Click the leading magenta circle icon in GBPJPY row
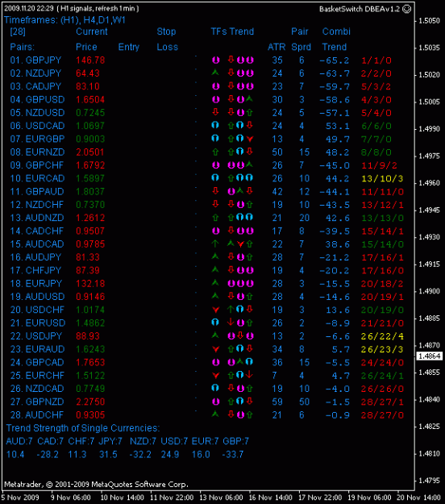 (x=215, y=60)
